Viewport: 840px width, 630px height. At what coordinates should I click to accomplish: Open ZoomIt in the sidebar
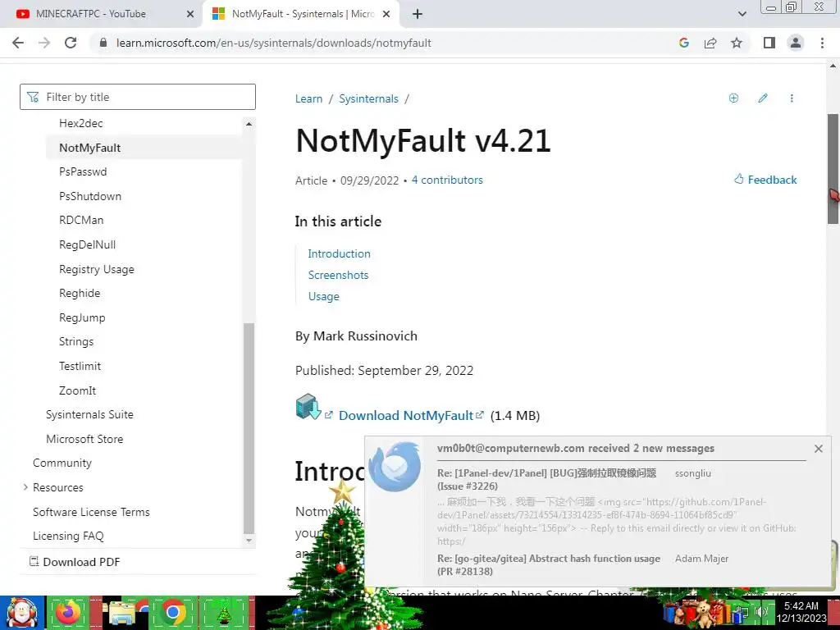[77, 390]
